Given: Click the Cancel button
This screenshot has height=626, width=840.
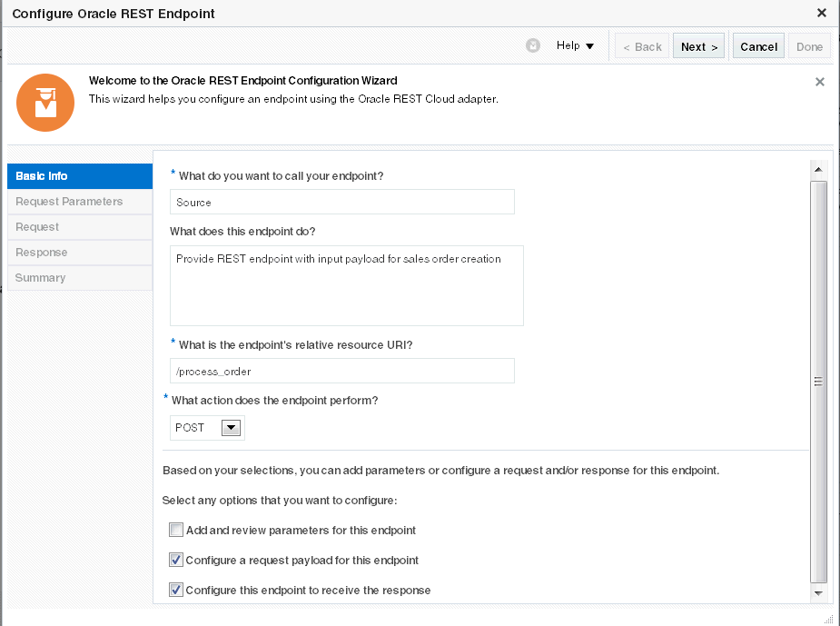Looking at the screenshot, I should pos(758,46).
